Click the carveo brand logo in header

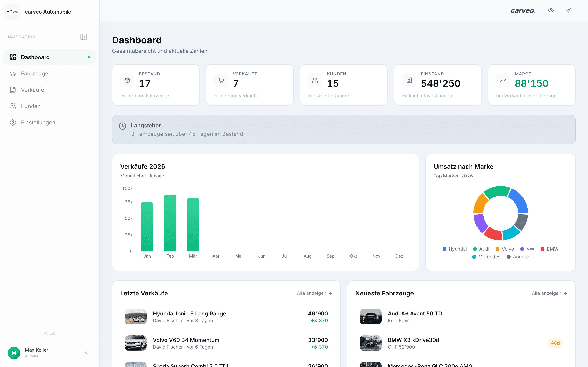[523, 10]
